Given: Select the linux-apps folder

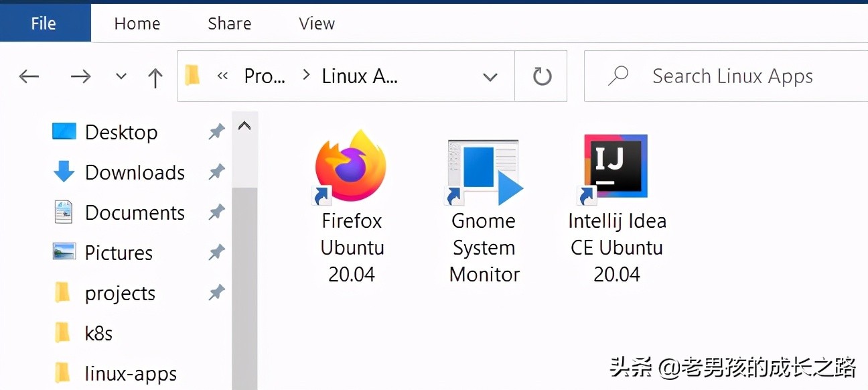Looking at the screenshot, I should [x=131, y=373].
